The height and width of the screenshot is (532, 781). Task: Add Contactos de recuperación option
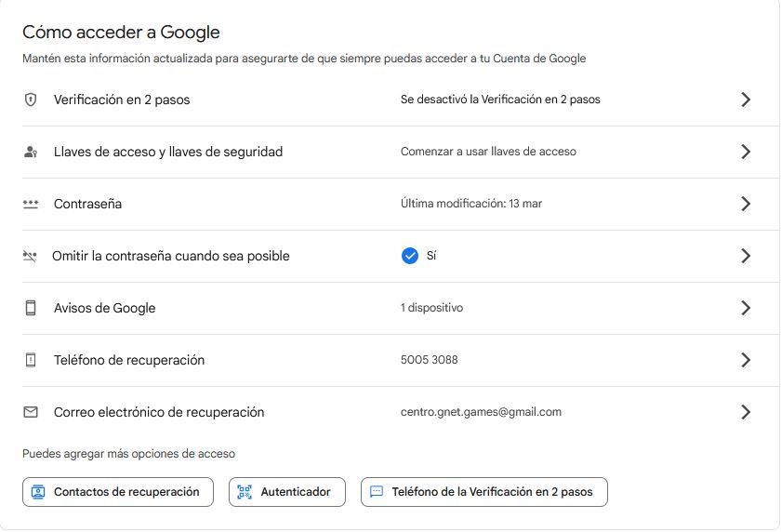tap(118, 492)
